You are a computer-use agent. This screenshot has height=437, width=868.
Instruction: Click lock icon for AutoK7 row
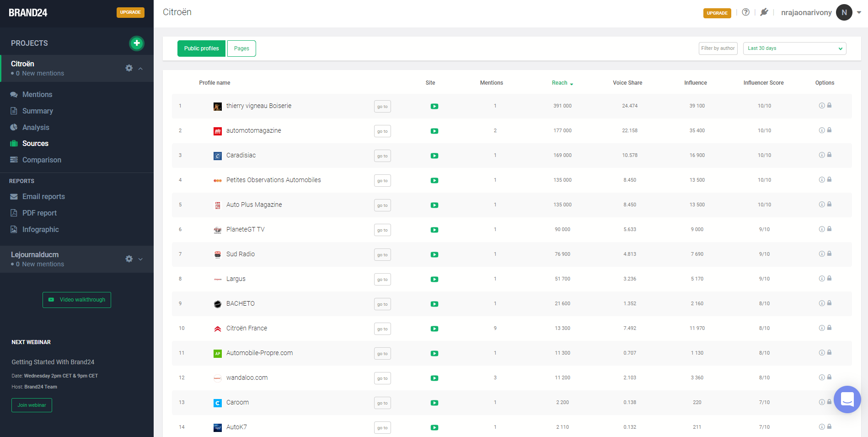[x=829, y=426]
